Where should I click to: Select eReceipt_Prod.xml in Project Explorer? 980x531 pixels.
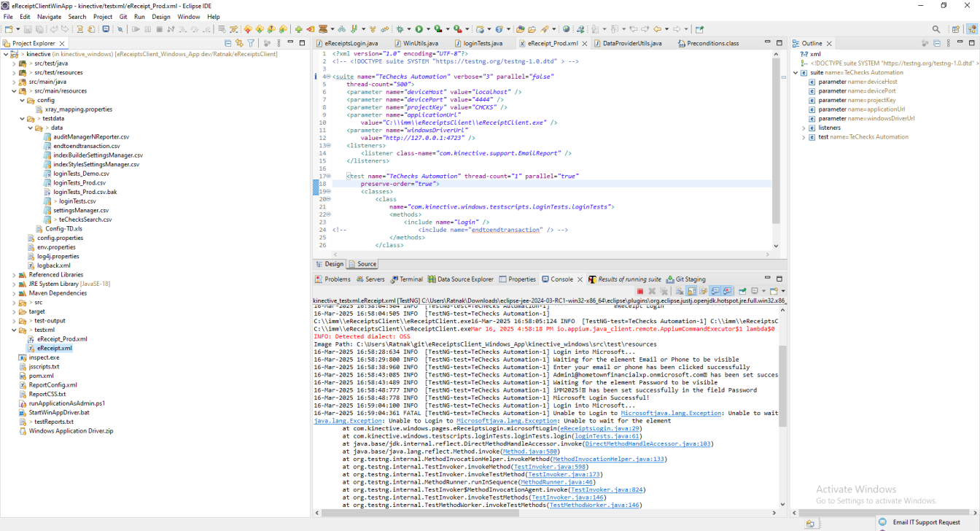point(62,339)
